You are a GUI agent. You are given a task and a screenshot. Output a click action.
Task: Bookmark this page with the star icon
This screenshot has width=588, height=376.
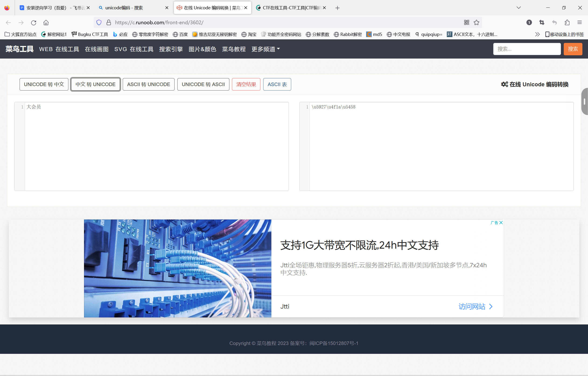tap(476, 22)
